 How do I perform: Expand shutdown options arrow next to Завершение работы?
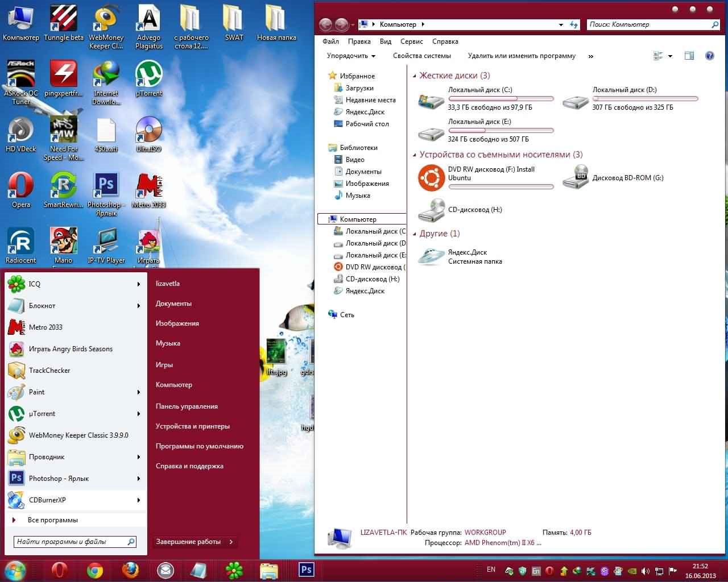point(231,542)
